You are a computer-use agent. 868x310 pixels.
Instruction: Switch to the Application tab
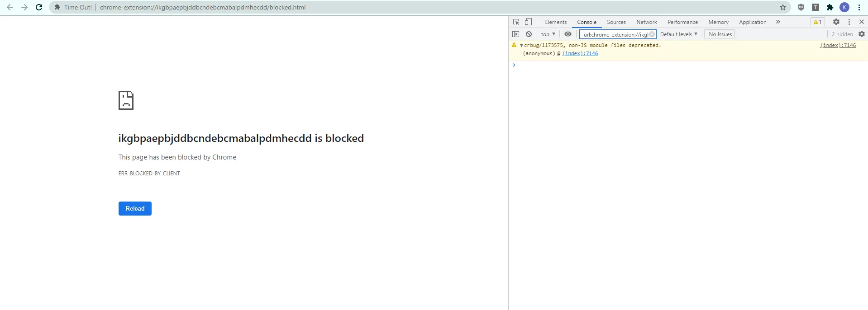(x=753, y=22)
